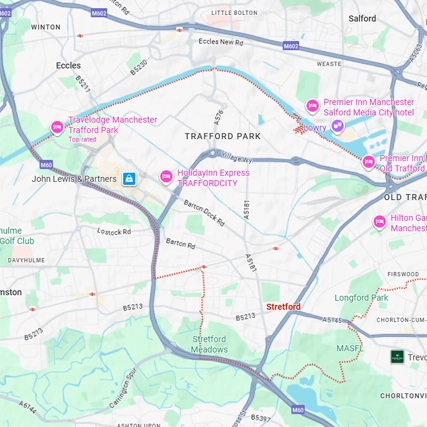Click the Travelodge Manchester Trafford Park hotel pin
Viewport: 427px width, 427px height.
pos(57,128)
